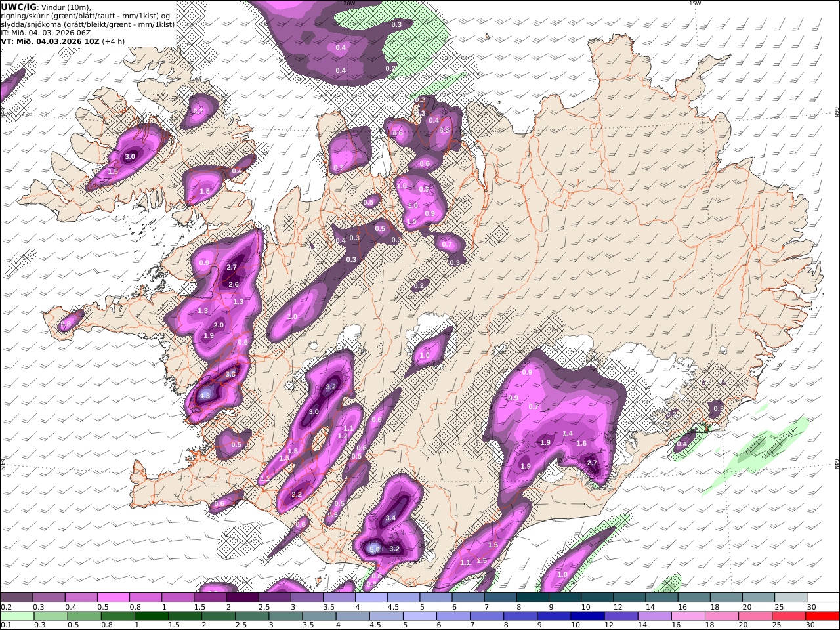The image size is (840, 630).
Task: Click the '2.2' snowfall value on the map
Action: tap(297, 494)
